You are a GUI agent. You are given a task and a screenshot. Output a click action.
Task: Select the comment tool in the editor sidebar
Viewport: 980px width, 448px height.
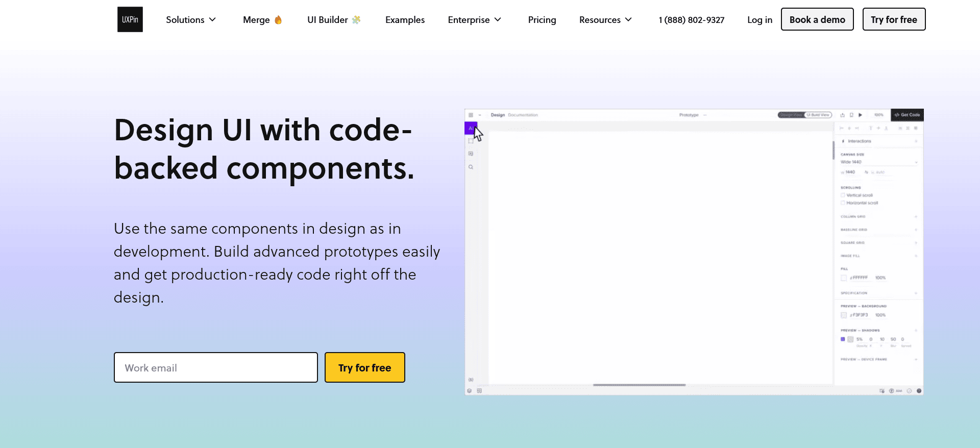(x=471, y=154)
